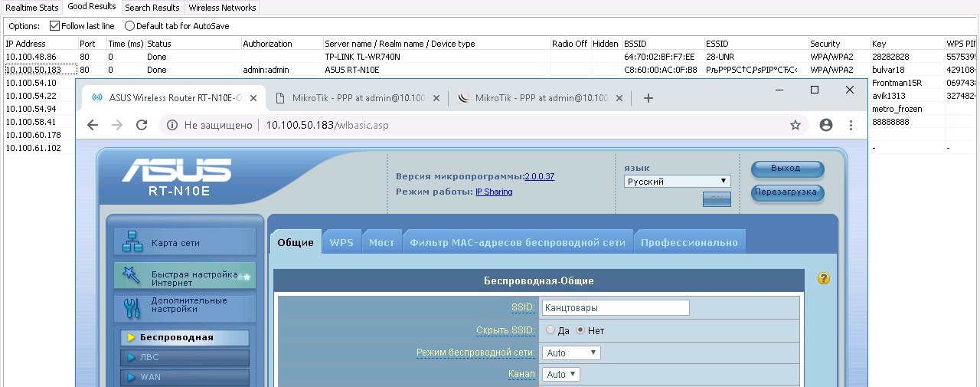
Task: Reload the router page
Action: coord(142,124)
